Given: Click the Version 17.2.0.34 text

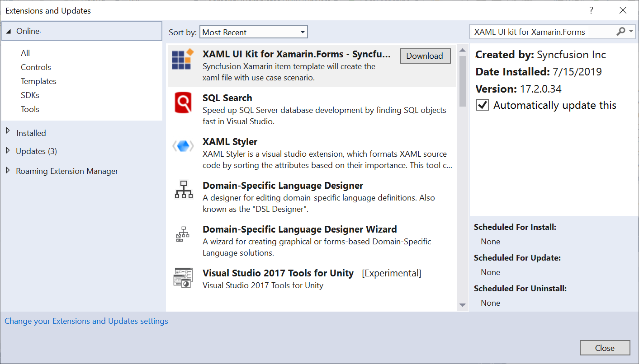Looking at the screenshot, I should pos(518,89).
